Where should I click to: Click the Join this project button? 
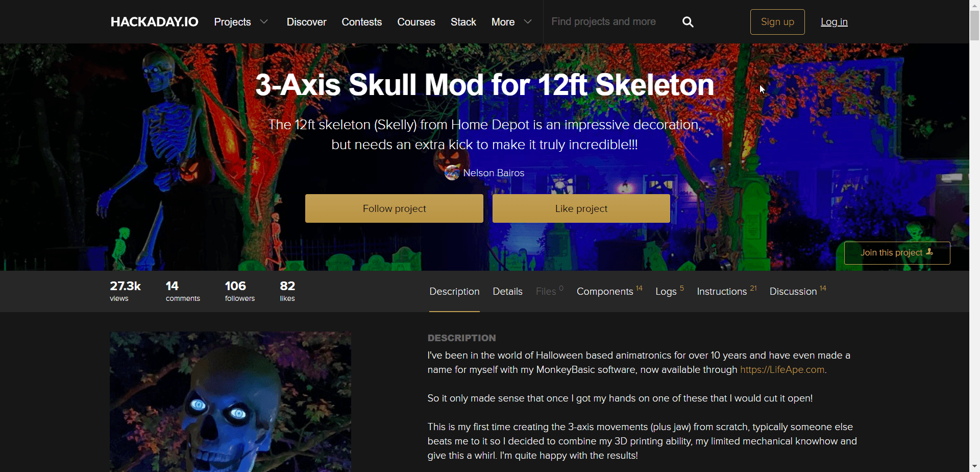(897, 253)
